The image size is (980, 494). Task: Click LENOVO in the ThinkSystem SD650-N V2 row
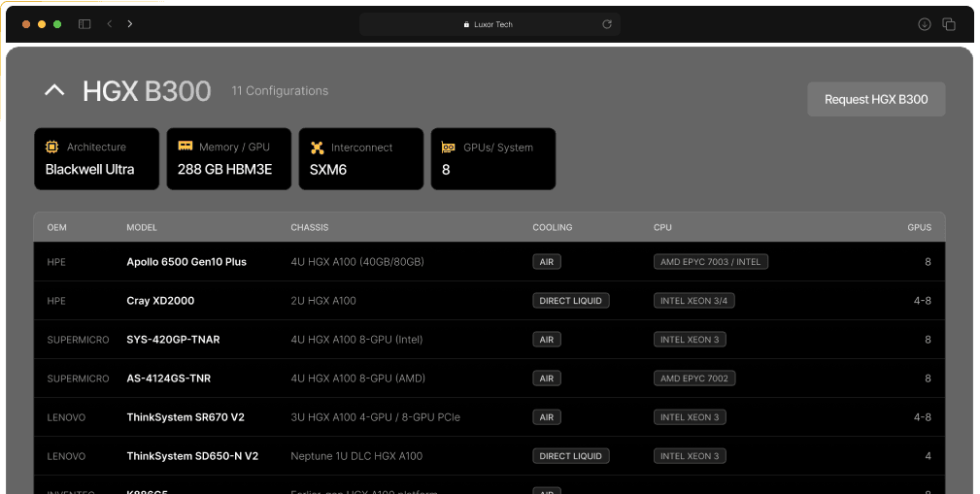click(x=66, y=456)
